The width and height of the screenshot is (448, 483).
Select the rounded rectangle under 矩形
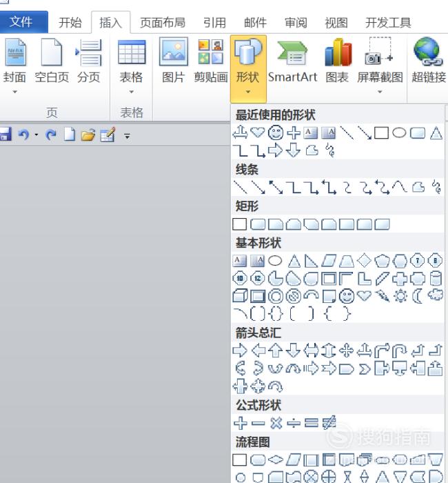[x=258, y=224]
